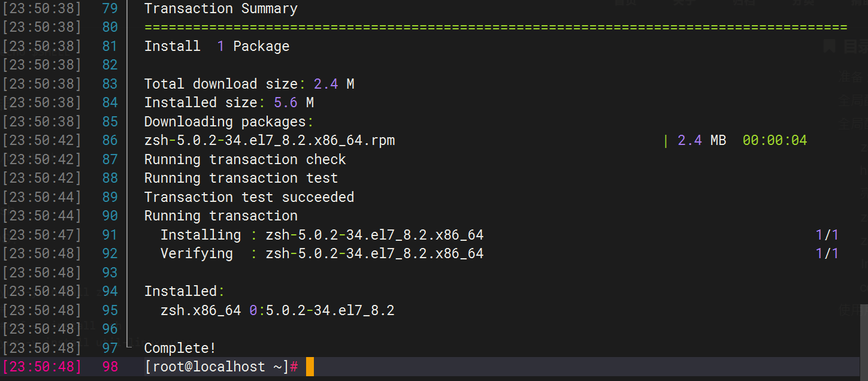Image resolution: width=868 pixels, height=381 pixels.
Task: Click the "Complete!" output text
Action: click(180, 348)
